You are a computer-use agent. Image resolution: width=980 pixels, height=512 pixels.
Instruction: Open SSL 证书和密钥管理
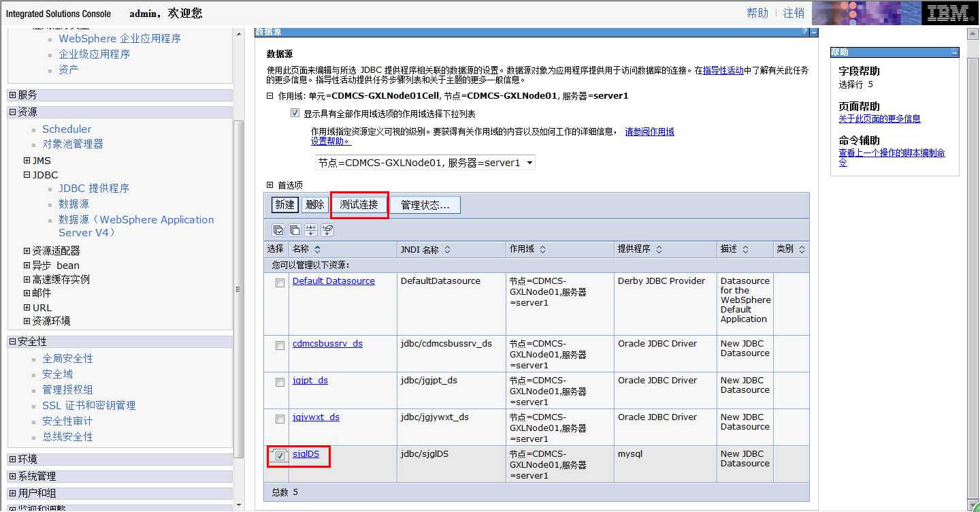88,406
